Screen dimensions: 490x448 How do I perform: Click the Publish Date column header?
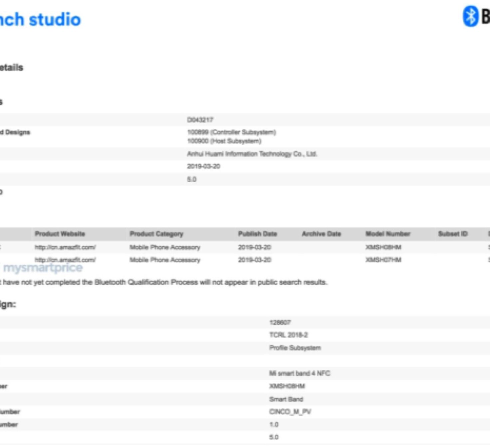(257, 234)
